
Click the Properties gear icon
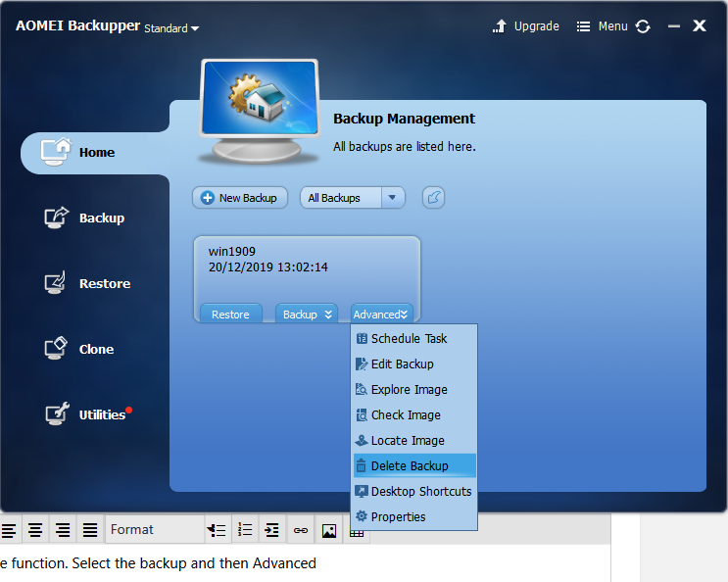click(362, 516)
